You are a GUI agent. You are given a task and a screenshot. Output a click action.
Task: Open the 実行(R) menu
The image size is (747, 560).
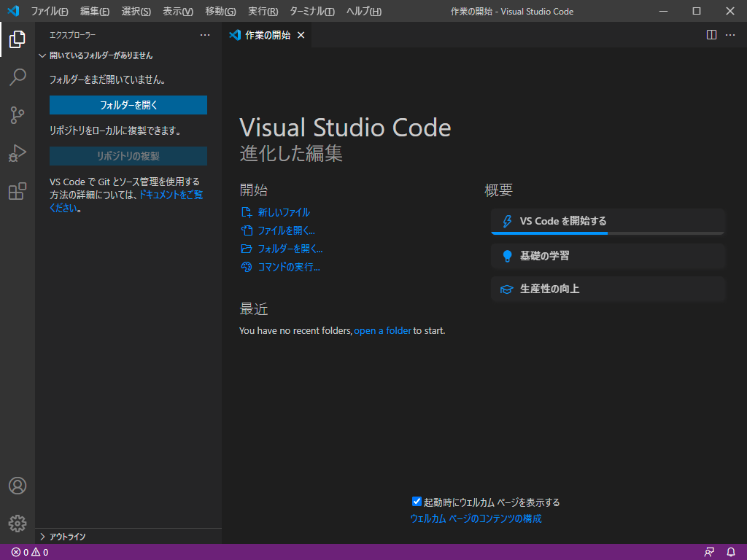point(263,11)
